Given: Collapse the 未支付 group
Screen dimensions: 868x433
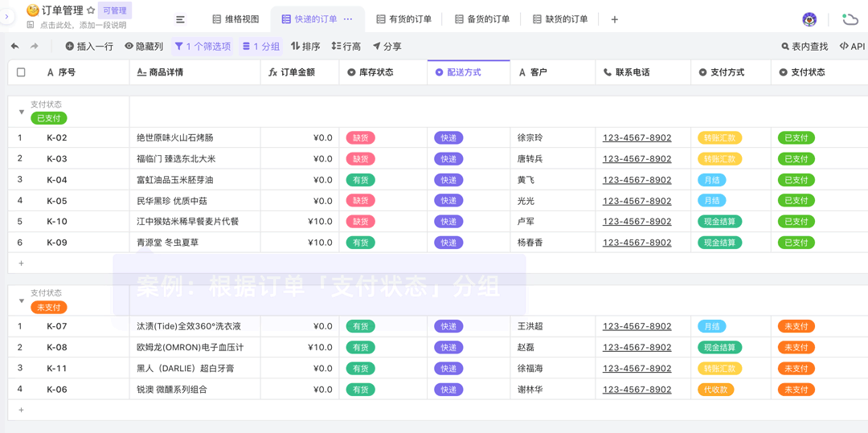Looking at the screenshot, I should pos(22,300).
